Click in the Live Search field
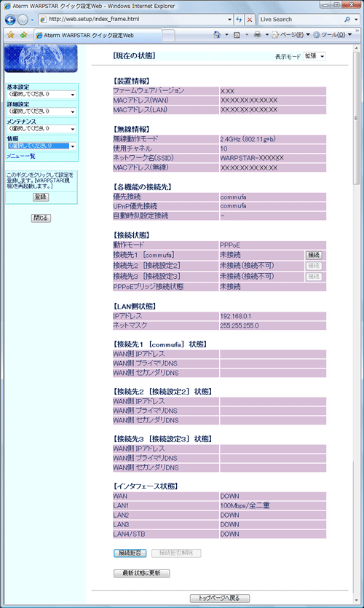 pos(301,19)
